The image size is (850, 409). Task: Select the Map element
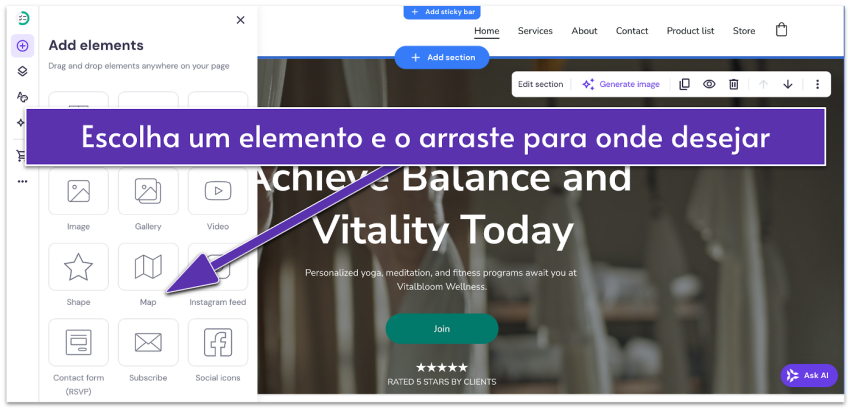point(148,266)
